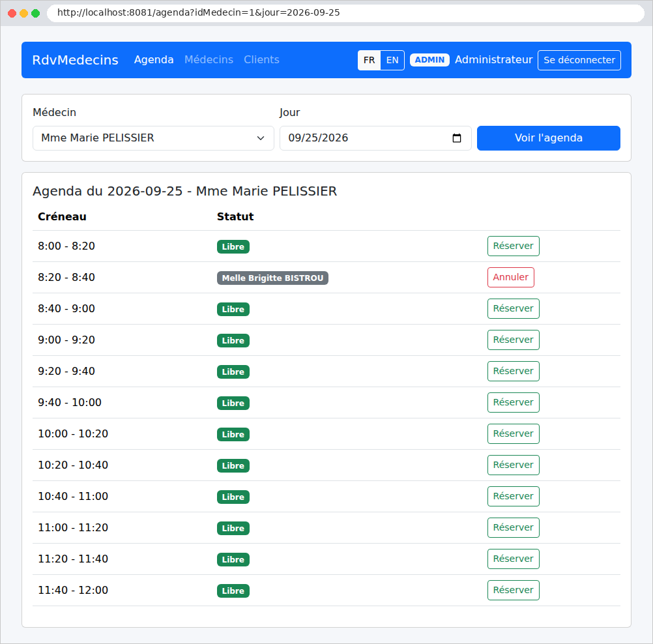Reserve the 9:20 - 9:40 slot
The width and height of the screenshot is (653, 644).
[513, 371]
